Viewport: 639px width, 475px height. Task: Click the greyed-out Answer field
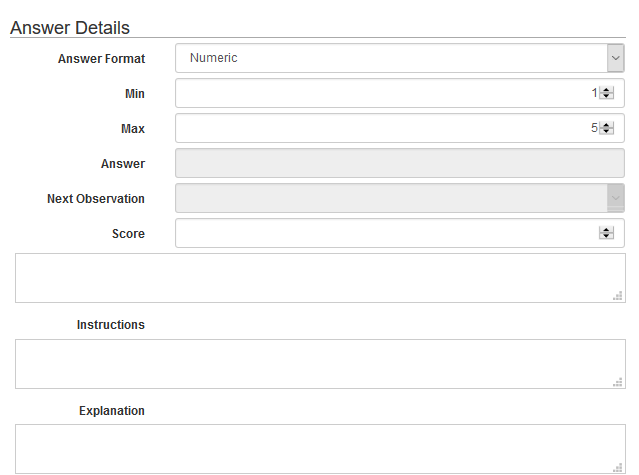tap(399, 163)
